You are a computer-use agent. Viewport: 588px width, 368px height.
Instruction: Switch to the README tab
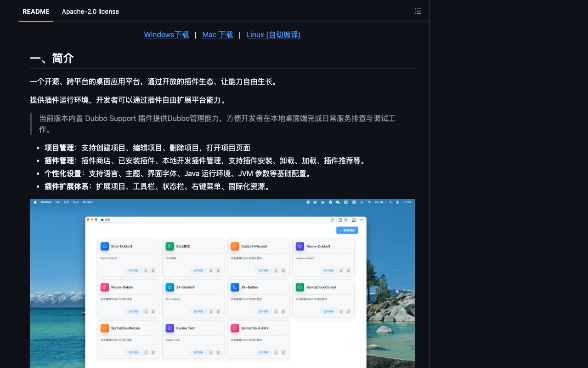(36, 11)
